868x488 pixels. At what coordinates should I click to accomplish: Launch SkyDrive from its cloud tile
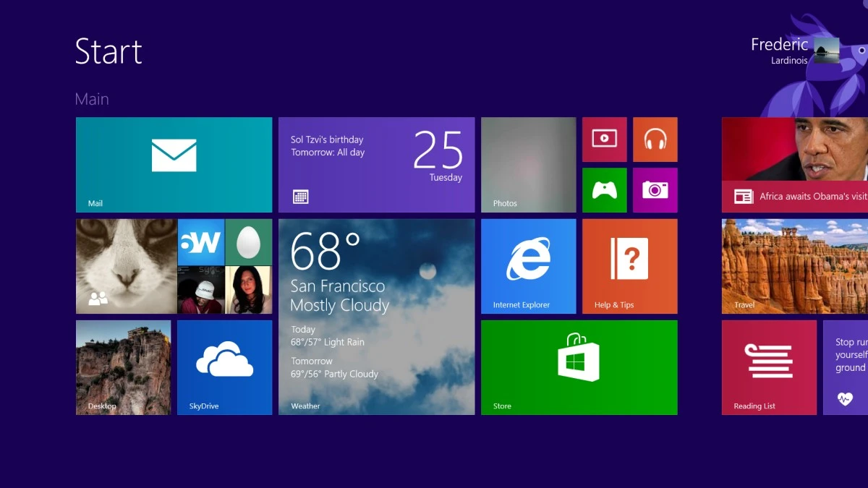click(224, 367)
